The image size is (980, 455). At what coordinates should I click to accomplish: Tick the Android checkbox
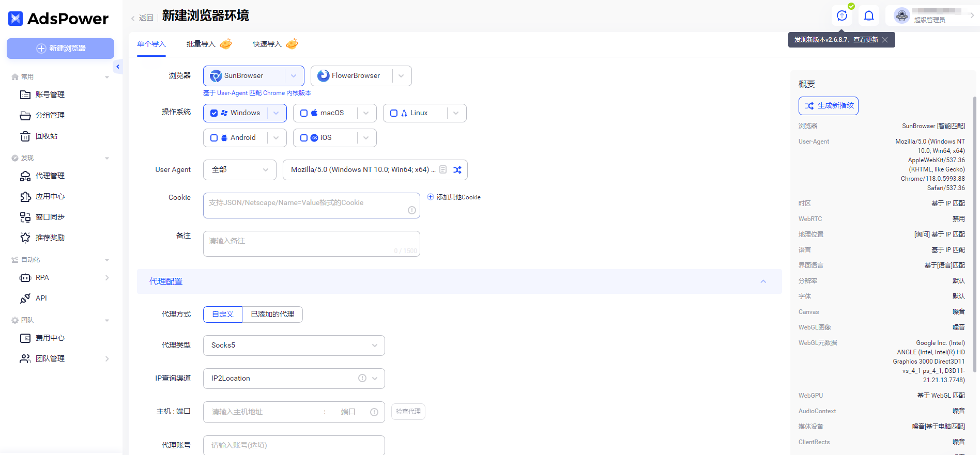pos(214,138)
